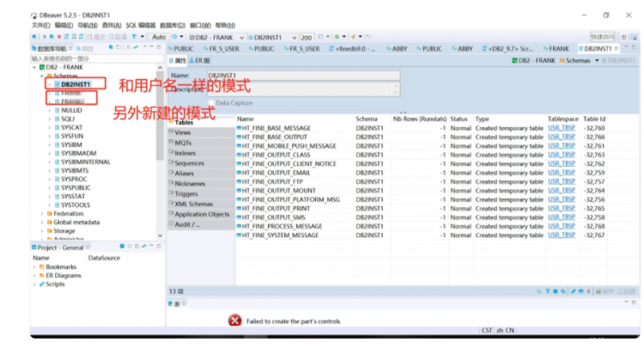Open USR_TBSP link for HT_FINE_SYSTEM_MESSAGE row
Screen dimensions: 644x349
pyautogui.click(x=562, y=236)
